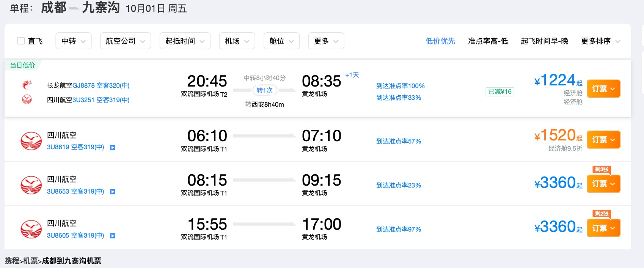View 到达准点率100% punctuality info

click(401, 86)
